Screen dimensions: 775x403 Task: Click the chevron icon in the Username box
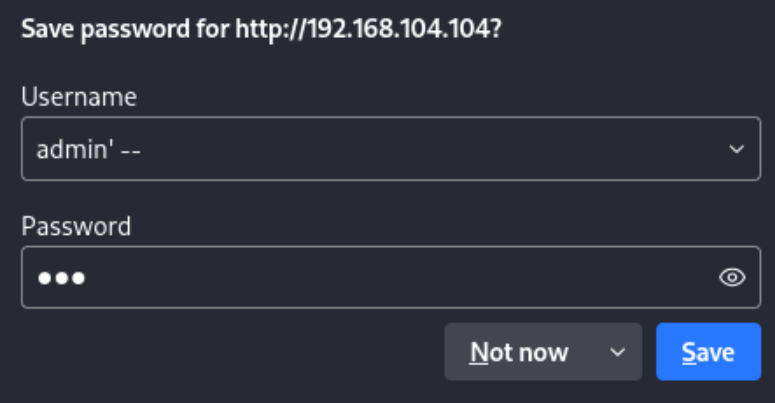click(736, 149)
